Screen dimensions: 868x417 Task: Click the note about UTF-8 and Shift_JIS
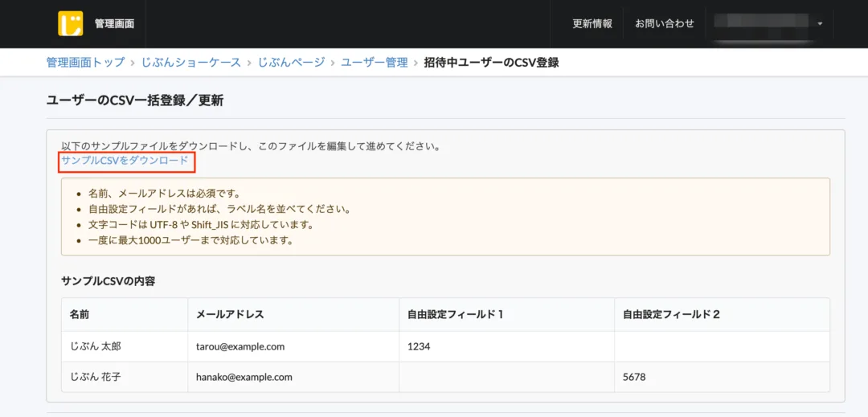(x=201, y=225)
